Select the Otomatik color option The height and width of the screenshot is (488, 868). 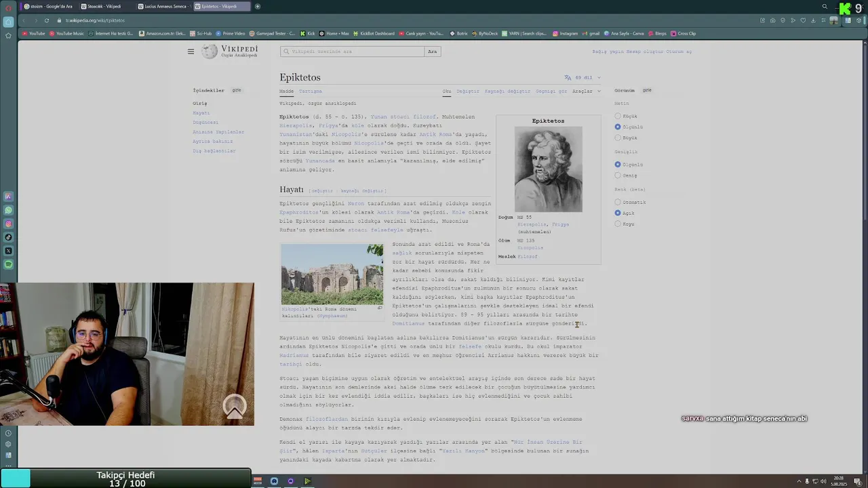pos(618,202)
